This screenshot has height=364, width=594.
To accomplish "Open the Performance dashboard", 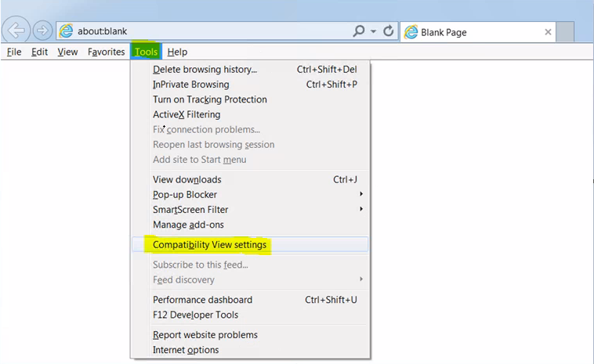I will tap(250, 300).
